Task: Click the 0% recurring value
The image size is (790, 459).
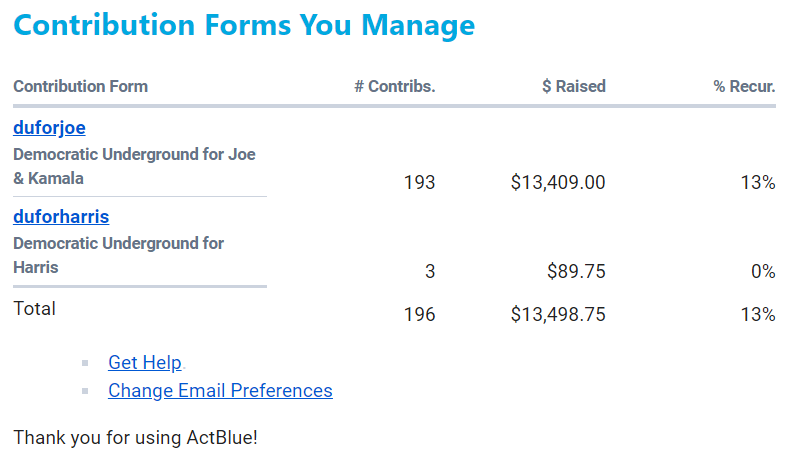Action: (x=763, y=271)
